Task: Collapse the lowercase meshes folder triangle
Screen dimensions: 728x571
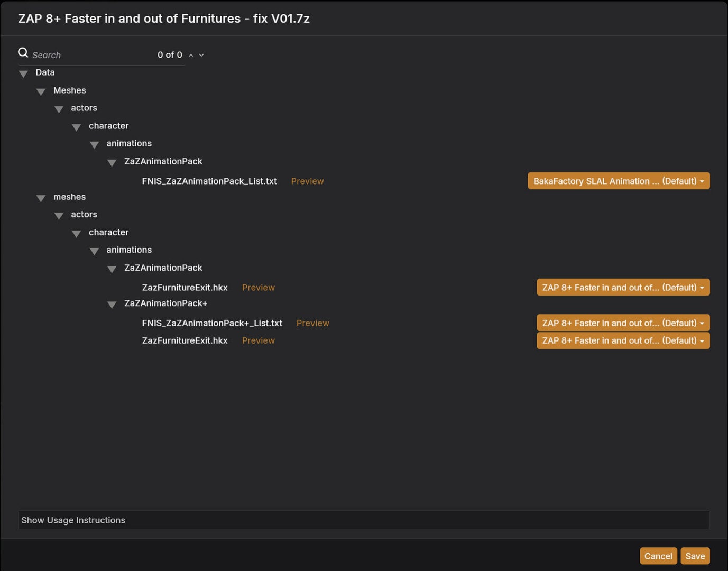Action: pos(41,198)
